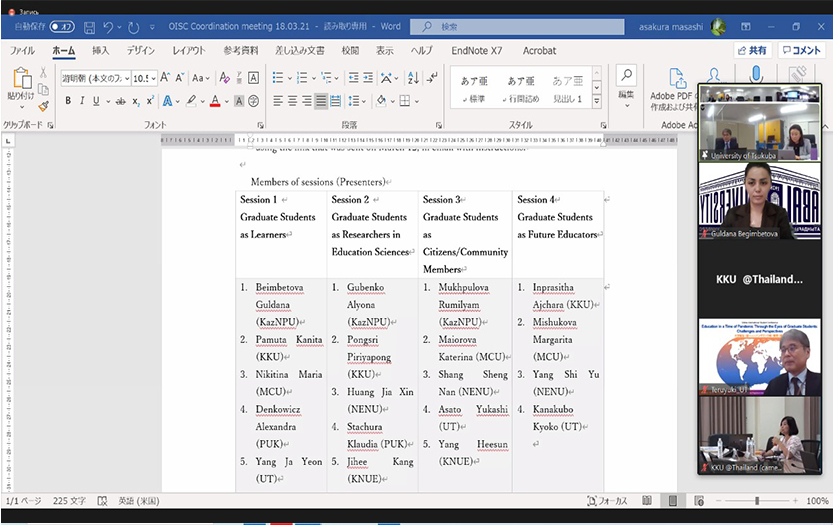Select the Format Painter brush icon
Viewport: 833px width, 525px height.
pyautogui.click(x=44, y=106)
